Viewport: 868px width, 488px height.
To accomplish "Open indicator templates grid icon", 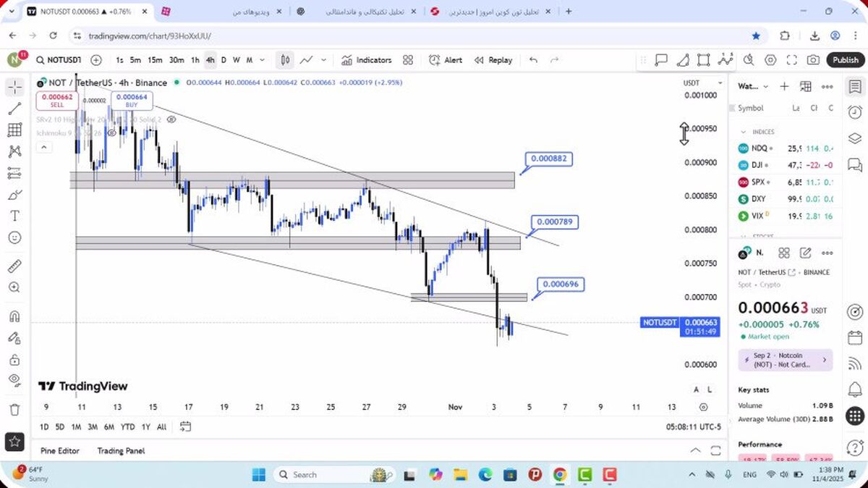I will [408, 60].
